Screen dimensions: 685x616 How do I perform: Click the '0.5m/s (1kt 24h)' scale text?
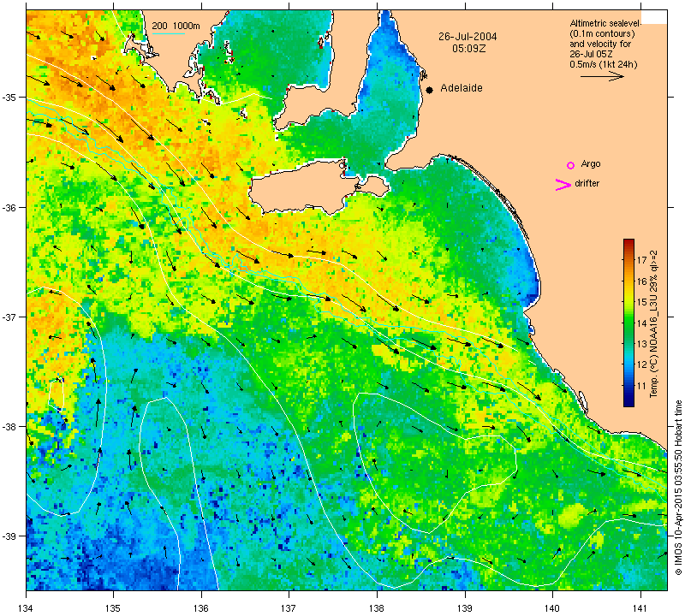pyautogui.click(x=604, y=65)
